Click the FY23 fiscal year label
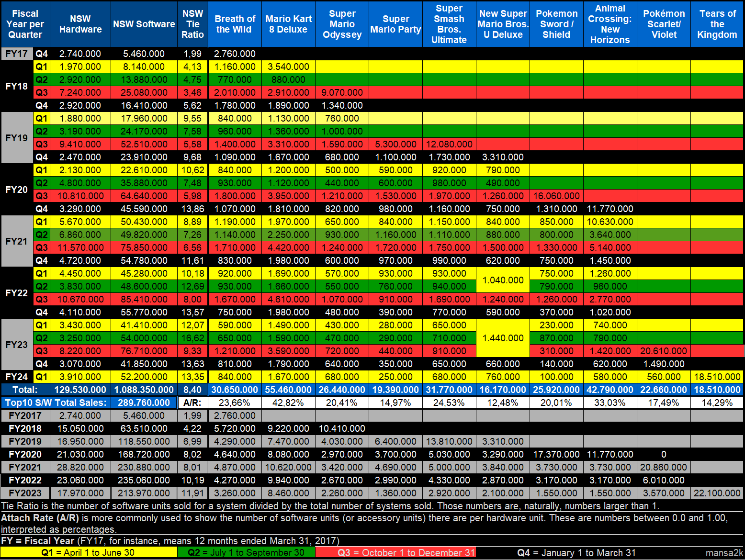Viewport: 745px width, 560px height. point(17,345)
